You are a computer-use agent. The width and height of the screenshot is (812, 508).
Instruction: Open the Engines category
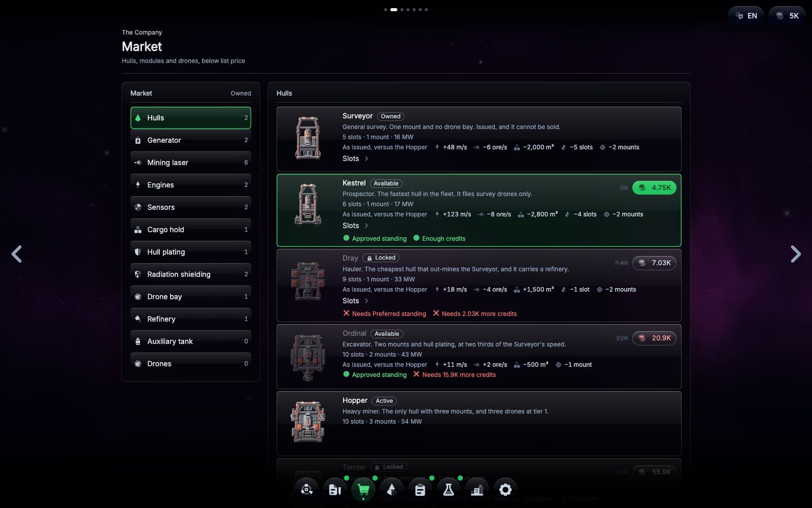191,185
